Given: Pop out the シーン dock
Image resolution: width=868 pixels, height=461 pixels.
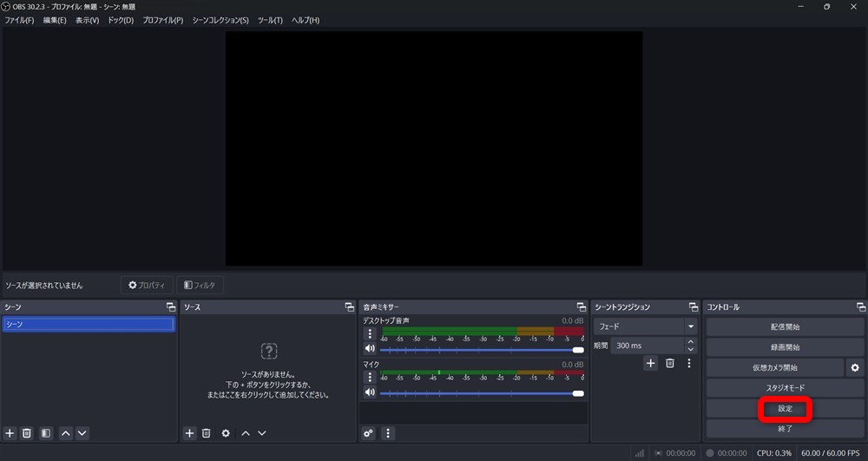Looking at the screenshot, I should (170, 306).
